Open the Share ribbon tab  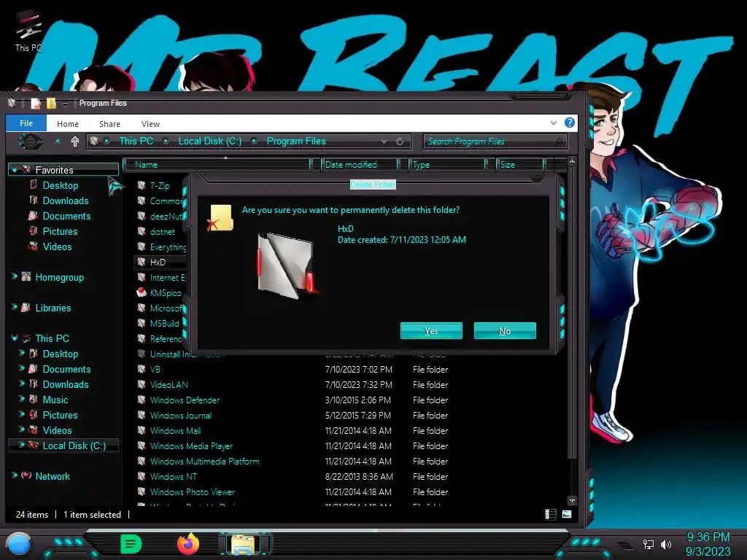109,124
